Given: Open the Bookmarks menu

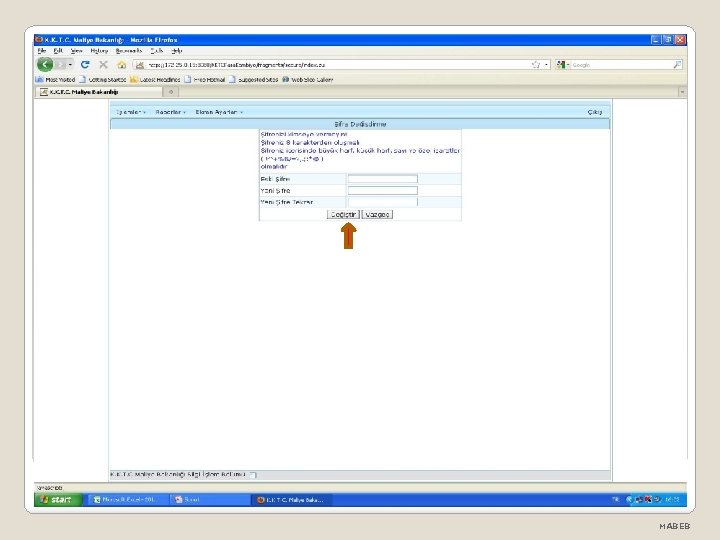Looking at the screenshot, I should point(129,51).
